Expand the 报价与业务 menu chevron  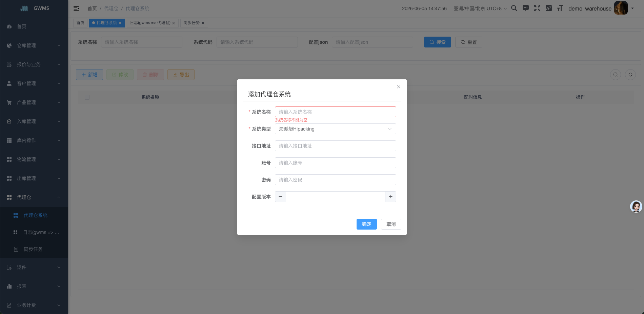click(59, 64)
